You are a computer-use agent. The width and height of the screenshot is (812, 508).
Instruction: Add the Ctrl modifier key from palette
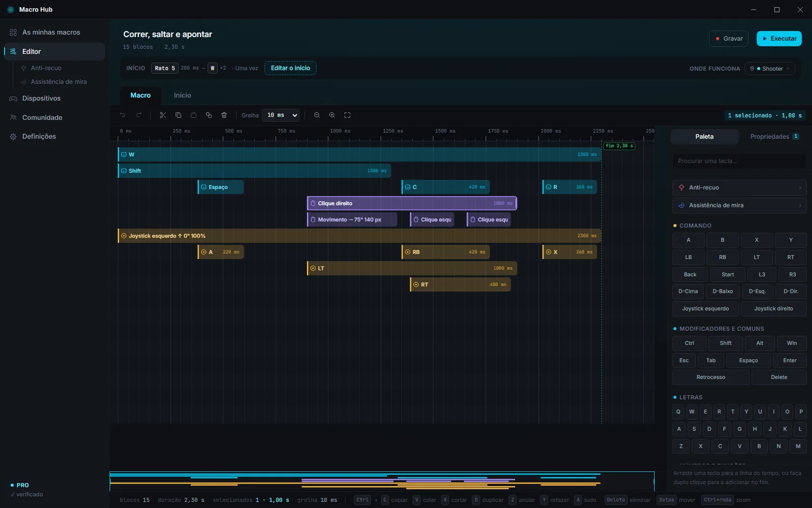point(689,343)
